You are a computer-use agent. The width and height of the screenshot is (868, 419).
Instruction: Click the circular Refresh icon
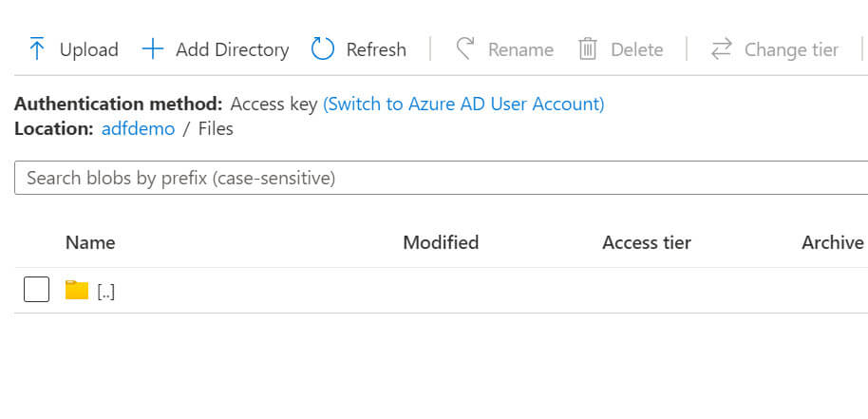[x=323, y=49]
